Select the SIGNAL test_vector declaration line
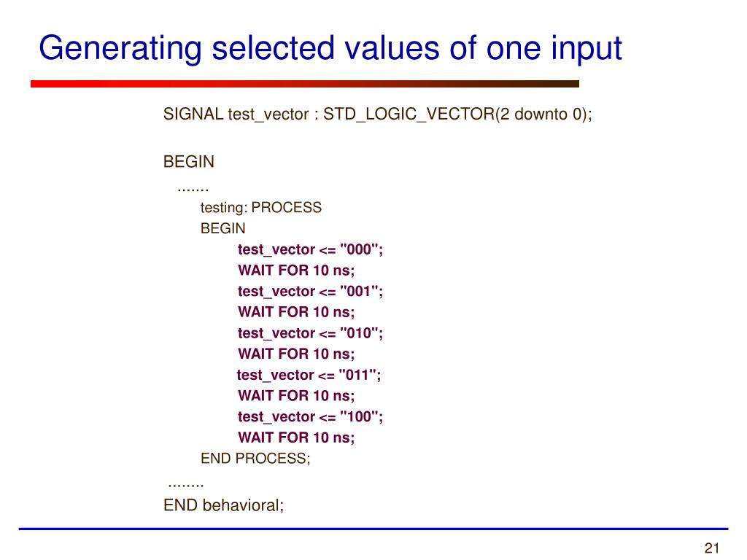The height and width of the screenshot is (560, 747). tap(377, 114)
